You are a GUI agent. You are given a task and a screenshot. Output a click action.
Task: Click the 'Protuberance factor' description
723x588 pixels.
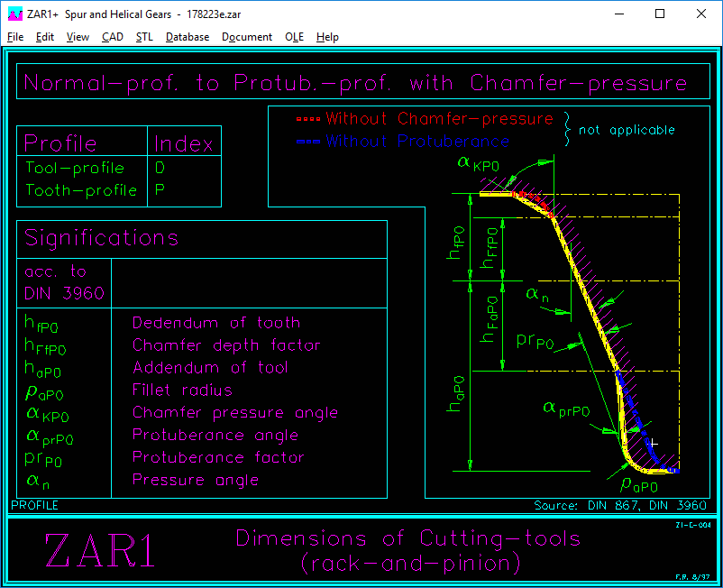tap(218, 457)
